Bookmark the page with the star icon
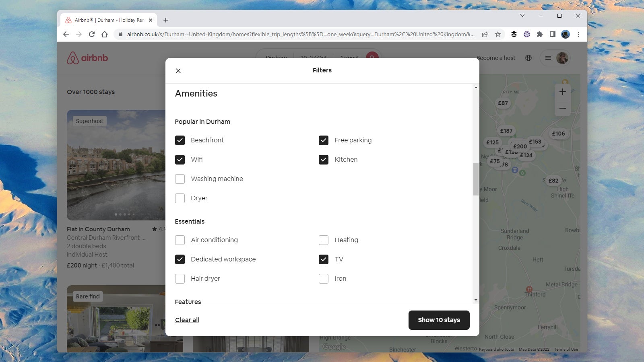Image resolution: width=644 pixels, height=362 pixels. coord(498,34)
